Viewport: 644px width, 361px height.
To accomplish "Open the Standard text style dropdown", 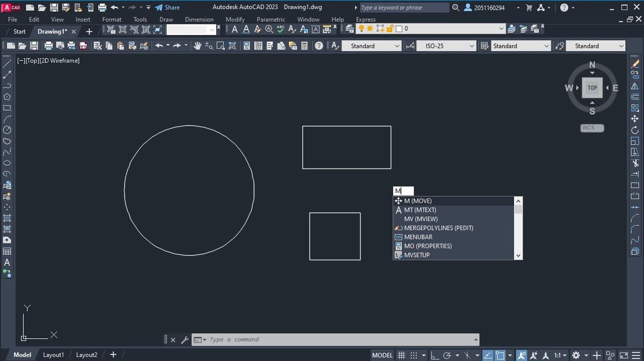I will coord(397,46).
